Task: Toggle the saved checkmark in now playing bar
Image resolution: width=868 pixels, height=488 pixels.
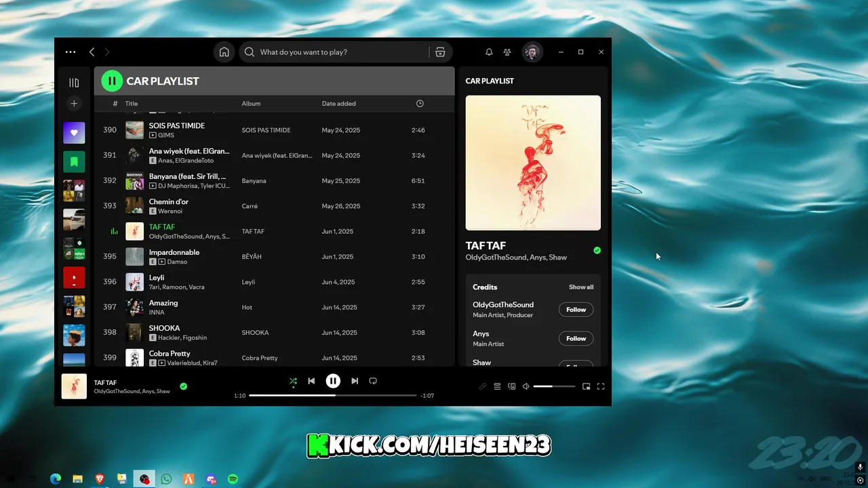Action: pyautogui.click(x=183, y=386)
